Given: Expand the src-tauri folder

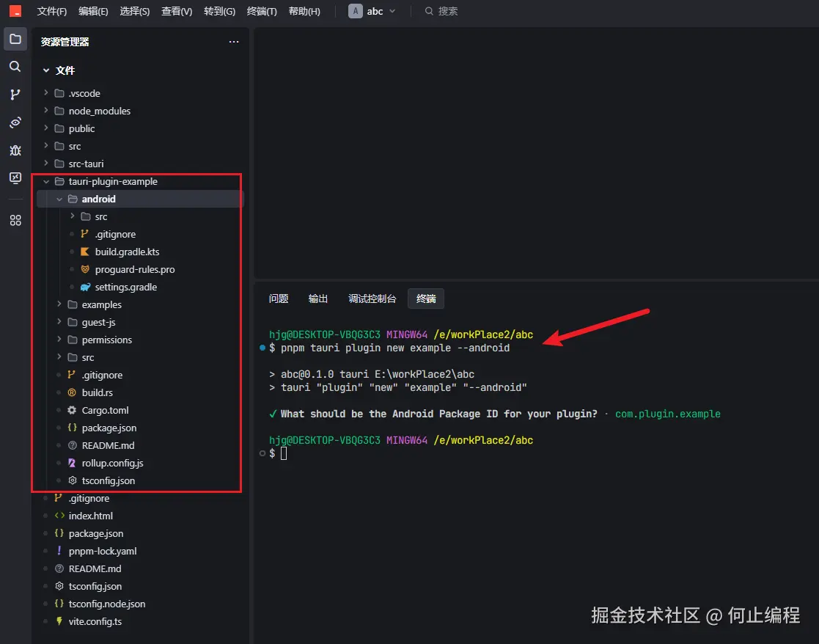Looking at the screenshot, I should [46, 164].
